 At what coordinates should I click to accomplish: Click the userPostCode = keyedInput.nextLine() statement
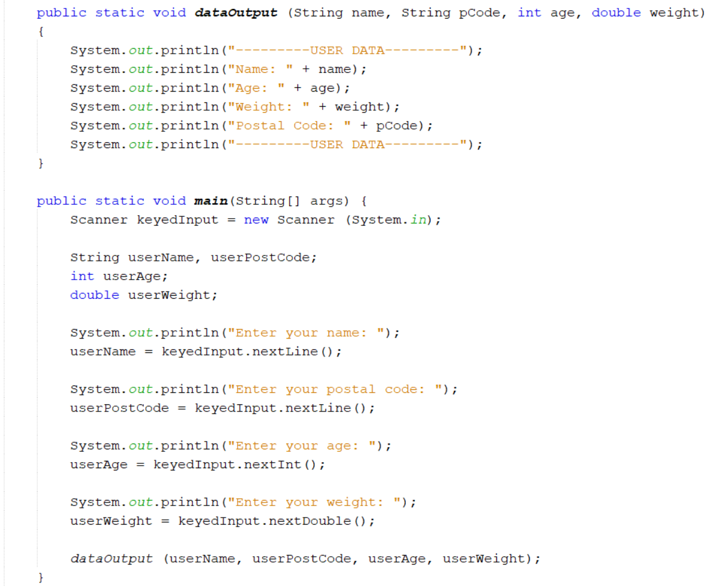222,408
